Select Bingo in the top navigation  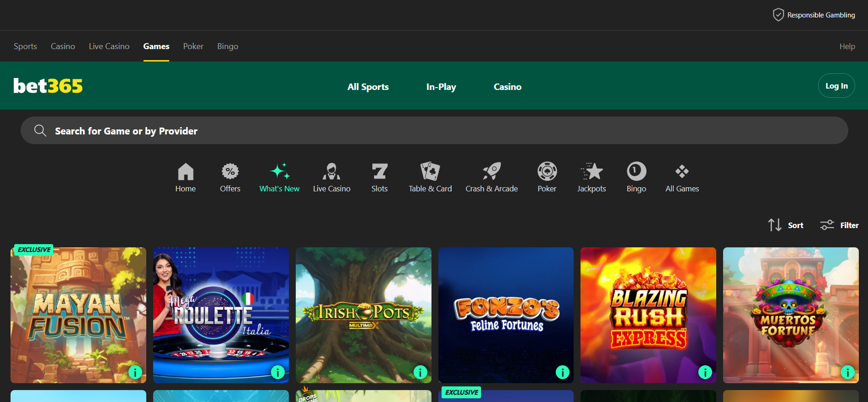[227, 46]
